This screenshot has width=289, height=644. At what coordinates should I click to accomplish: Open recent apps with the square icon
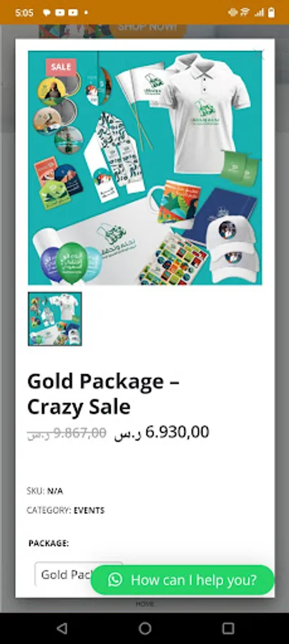[x=227, y=628]
